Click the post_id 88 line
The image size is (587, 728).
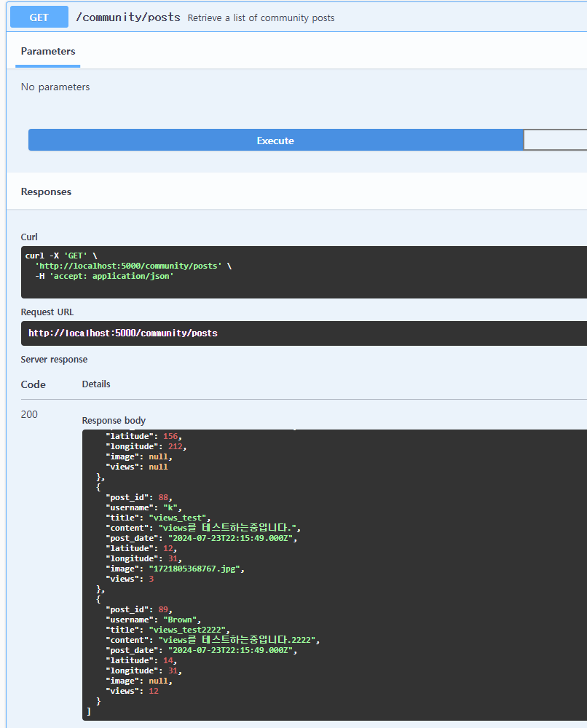139,498
